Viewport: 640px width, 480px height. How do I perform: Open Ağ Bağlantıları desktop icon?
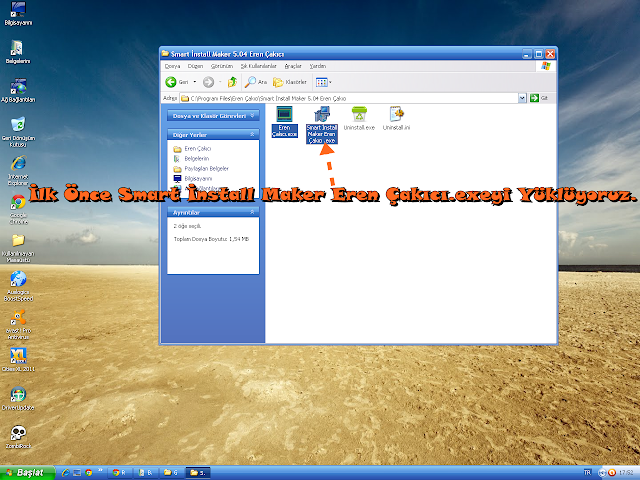(18, 91)
